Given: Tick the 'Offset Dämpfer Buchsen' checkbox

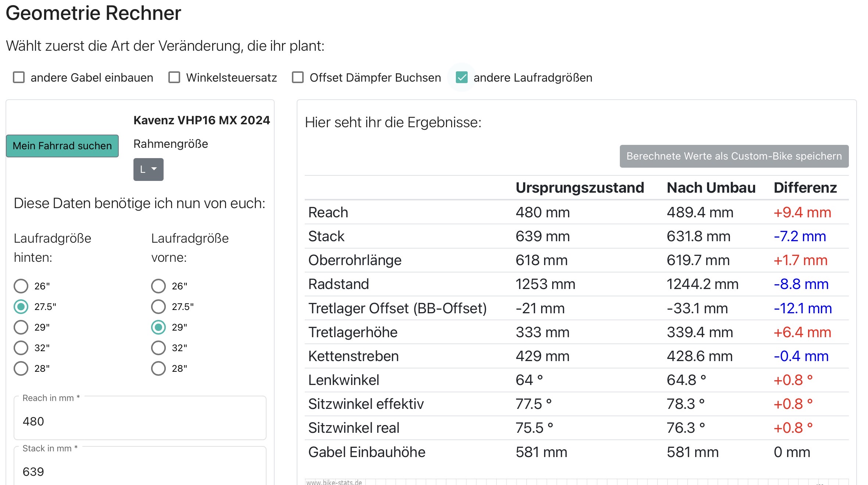Looking at the screenshot, I should point(298,78).
